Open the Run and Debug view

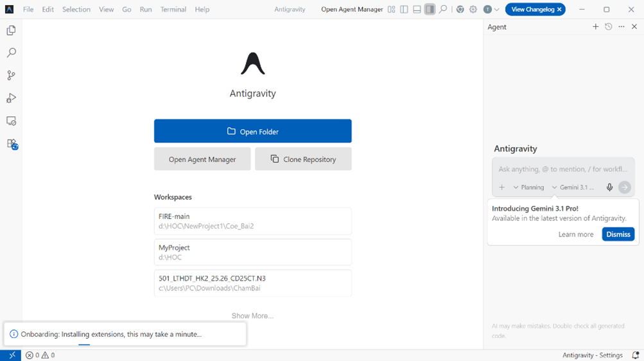click(x=11, y=98)
